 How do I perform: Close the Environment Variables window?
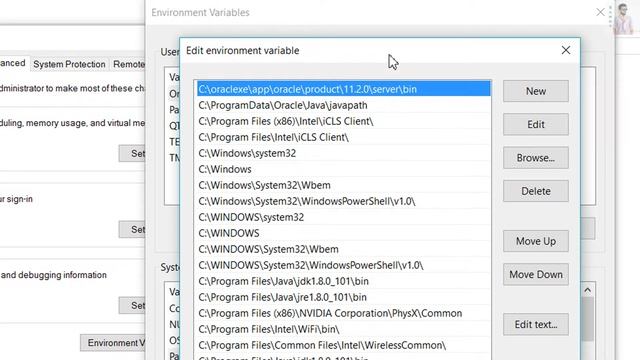[x=600, y=12]
